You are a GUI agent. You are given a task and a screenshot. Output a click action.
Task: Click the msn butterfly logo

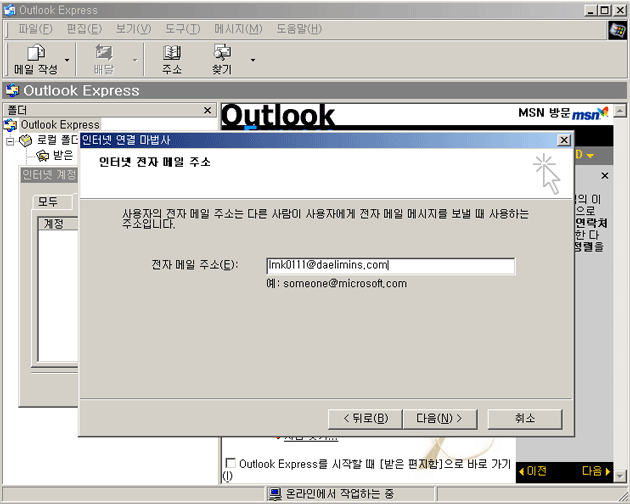[591, 113]
